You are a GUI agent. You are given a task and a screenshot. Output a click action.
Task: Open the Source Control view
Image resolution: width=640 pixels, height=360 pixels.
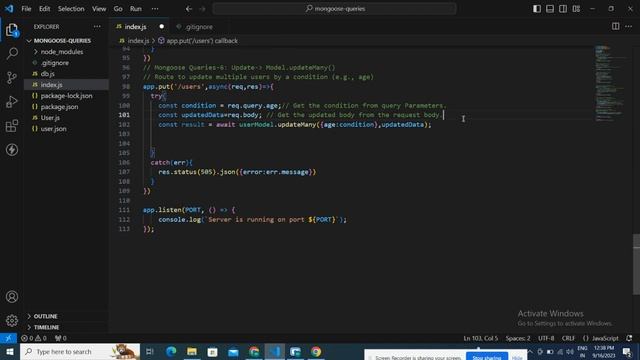(x=12, y=78)
